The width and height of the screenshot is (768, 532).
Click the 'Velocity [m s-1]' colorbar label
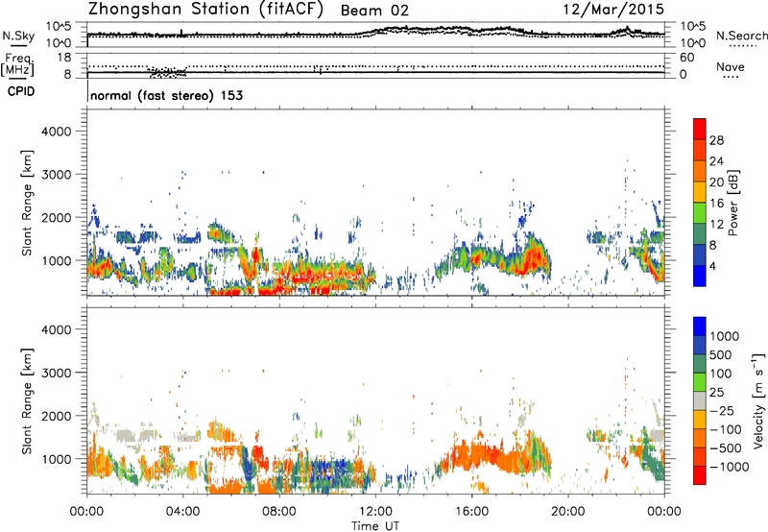[758, 400]
